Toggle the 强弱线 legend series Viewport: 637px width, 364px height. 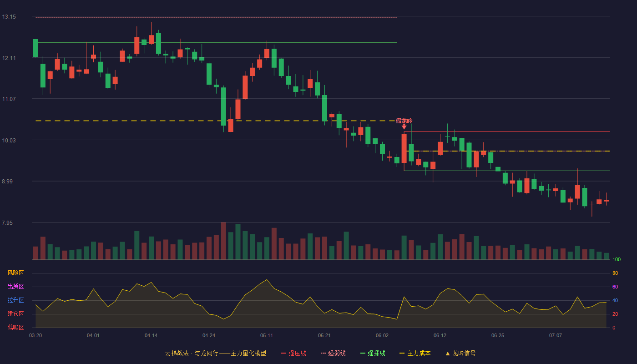coord(333,353)
